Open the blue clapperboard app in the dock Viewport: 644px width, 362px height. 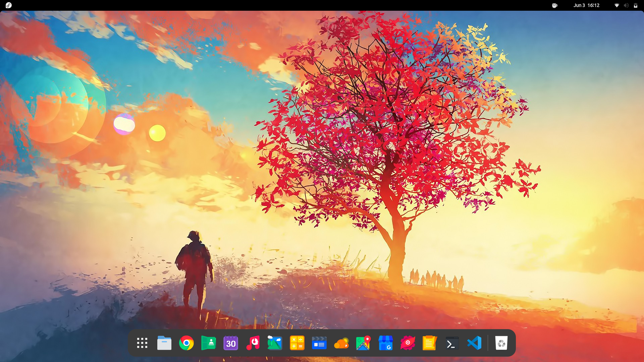pyautogui.click(x=319, y=343)
